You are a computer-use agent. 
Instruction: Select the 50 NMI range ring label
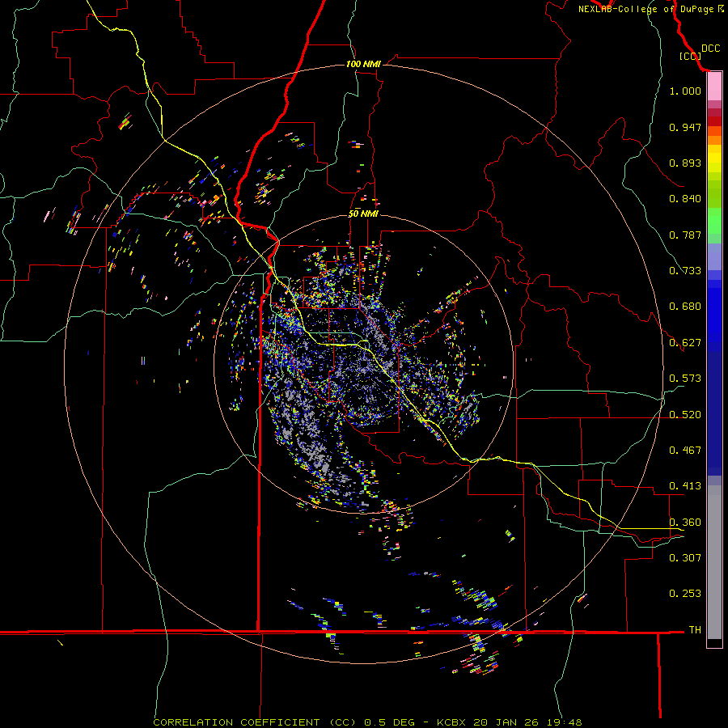click(x=363, y=214)
